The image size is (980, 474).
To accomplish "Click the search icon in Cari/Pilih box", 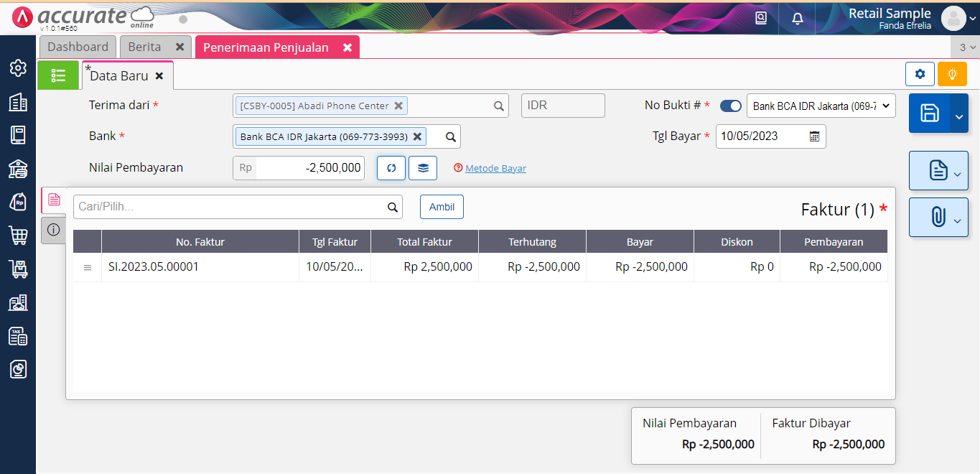I will click(393, 207).
